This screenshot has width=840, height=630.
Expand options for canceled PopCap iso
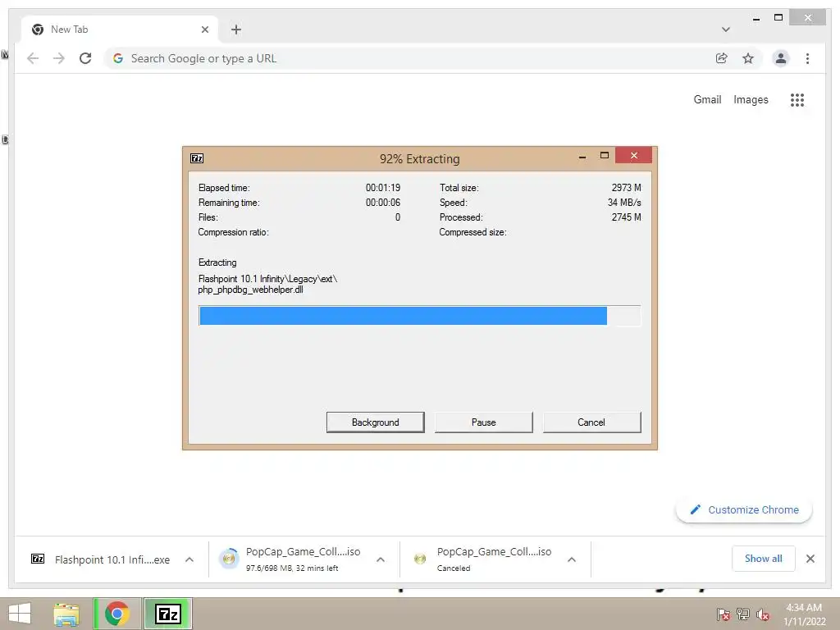(x=572, y=559)
